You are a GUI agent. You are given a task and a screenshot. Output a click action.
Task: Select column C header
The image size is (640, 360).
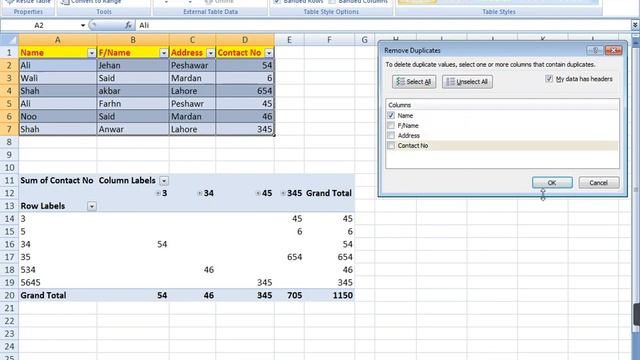point(192,40)
